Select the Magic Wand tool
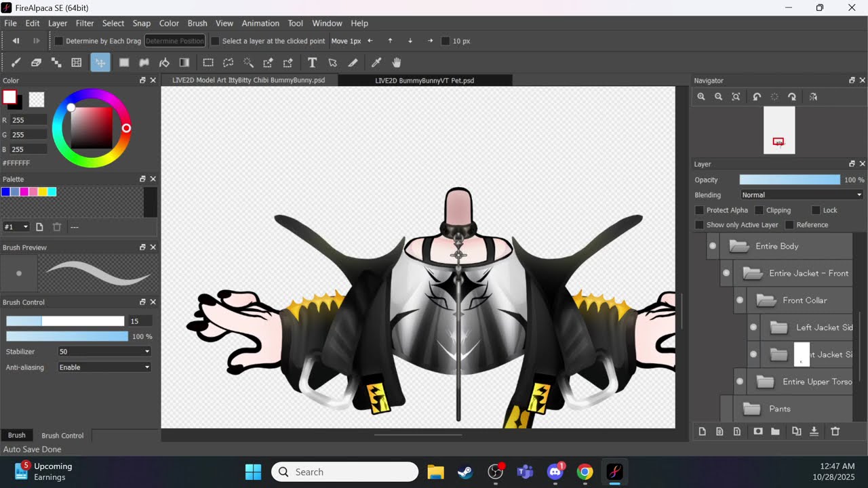This screenshot has height=488, width=868. tap(248, 62)
